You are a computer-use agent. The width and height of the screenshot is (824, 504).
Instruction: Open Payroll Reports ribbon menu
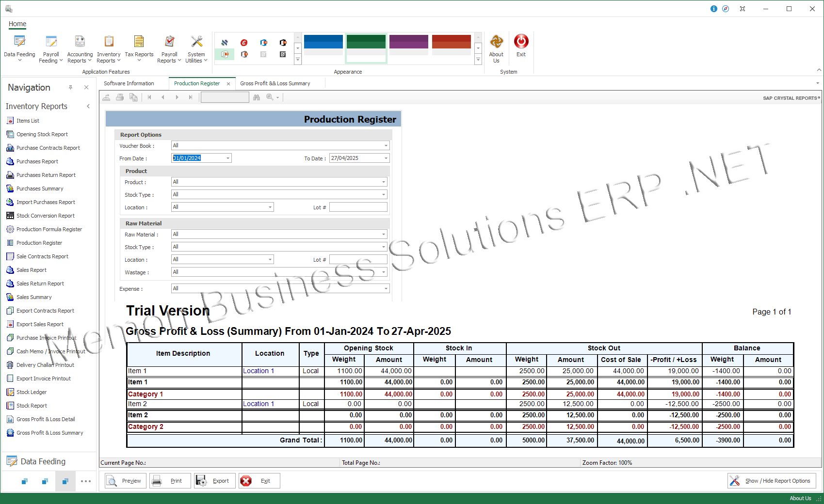pos(169,48)
